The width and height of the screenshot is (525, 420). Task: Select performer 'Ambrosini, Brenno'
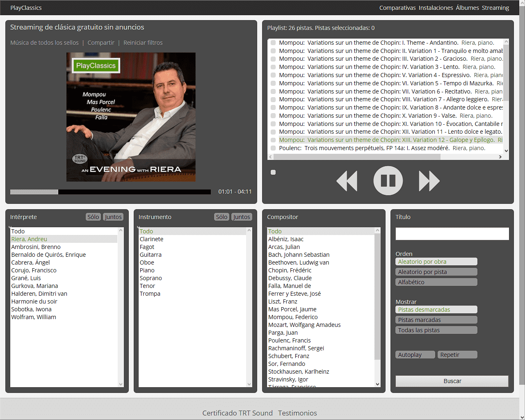[x=64, y=247]
